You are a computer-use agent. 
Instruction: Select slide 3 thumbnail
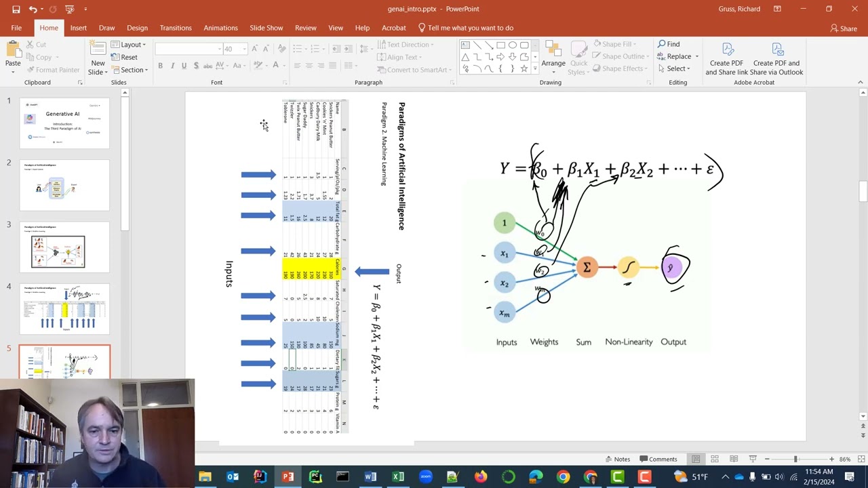click(x=64, y=247)
